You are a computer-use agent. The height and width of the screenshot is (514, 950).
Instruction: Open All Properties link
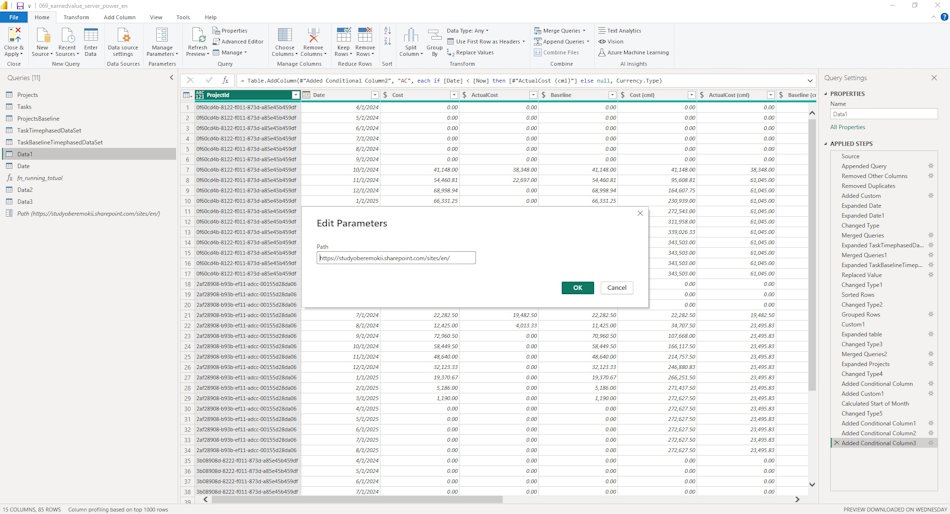[x=848, y=127]
